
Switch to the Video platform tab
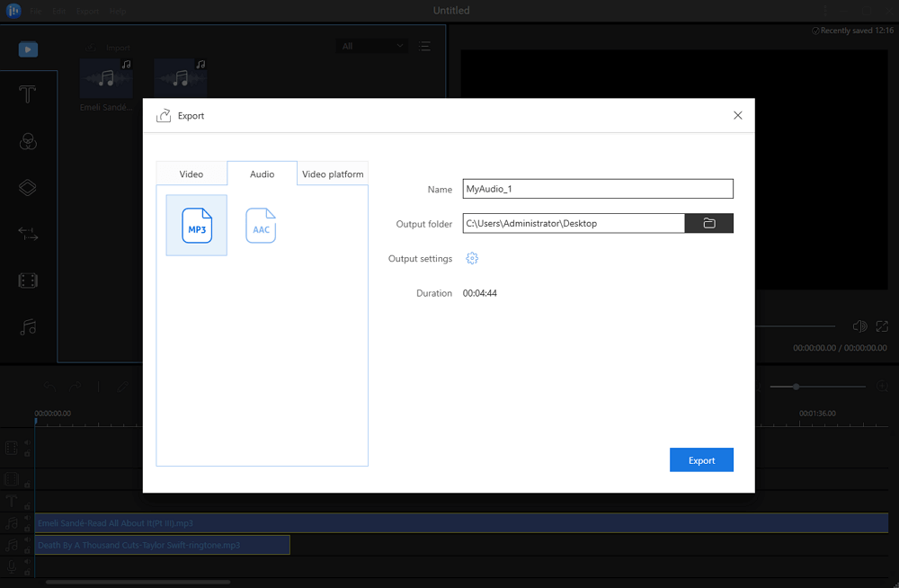click(333, 174)
